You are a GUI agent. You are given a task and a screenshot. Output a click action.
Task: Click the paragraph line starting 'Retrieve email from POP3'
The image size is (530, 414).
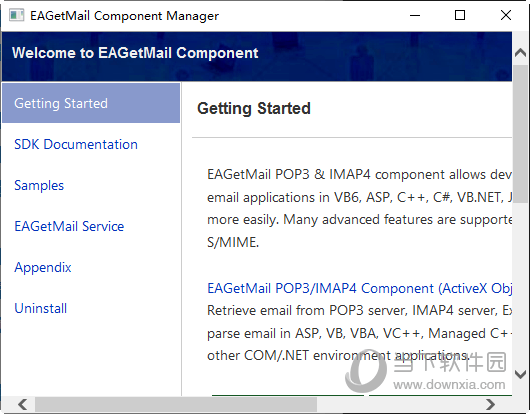click(360, 310)
